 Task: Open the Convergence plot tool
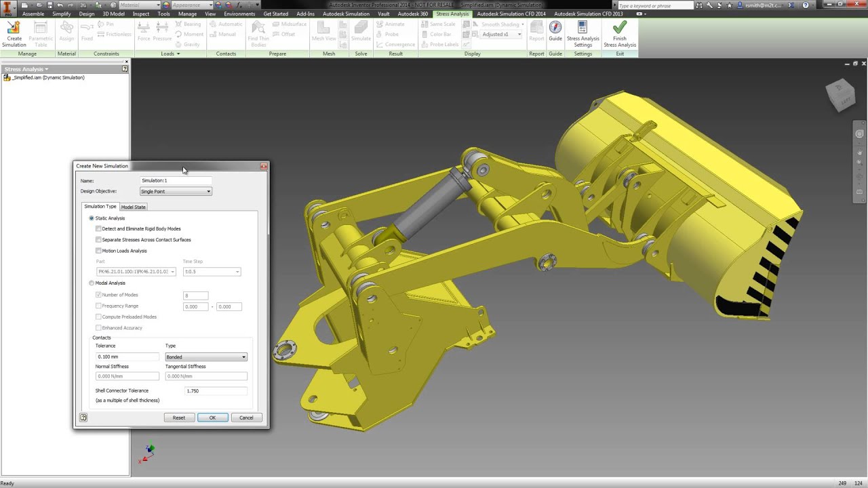coord(395,44)
